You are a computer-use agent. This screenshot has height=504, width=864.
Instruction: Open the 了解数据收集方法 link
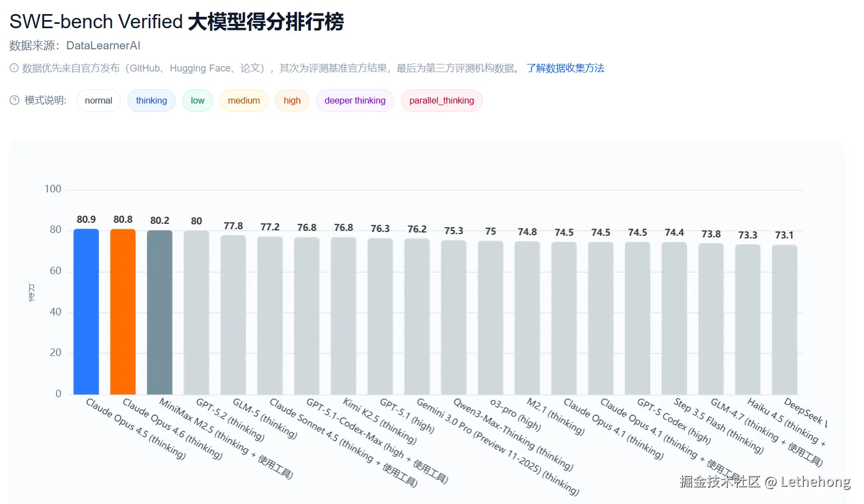(x=565, y=68)
